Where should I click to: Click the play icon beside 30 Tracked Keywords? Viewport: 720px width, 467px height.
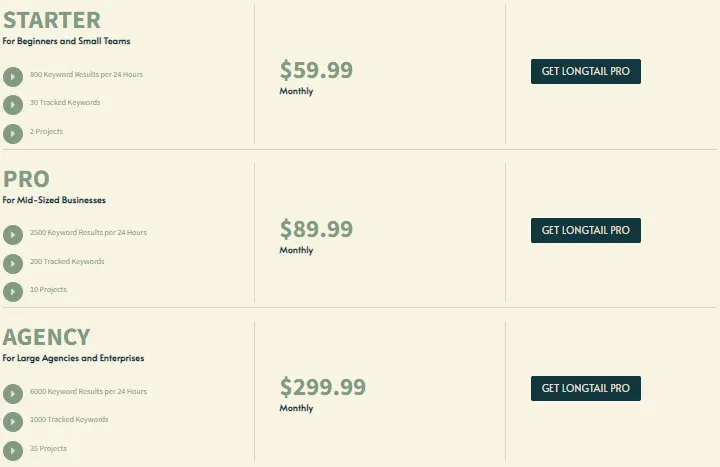click(13, 105)
